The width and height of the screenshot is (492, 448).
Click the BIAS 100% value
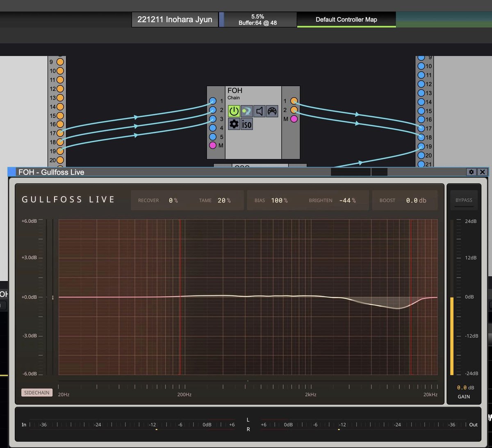279,201
